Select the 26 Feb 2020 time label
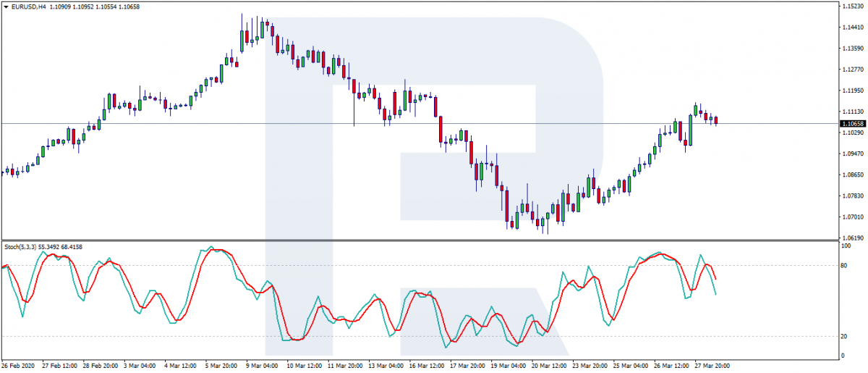The width and height of the screenshot is (868, 373). point(19,366)
